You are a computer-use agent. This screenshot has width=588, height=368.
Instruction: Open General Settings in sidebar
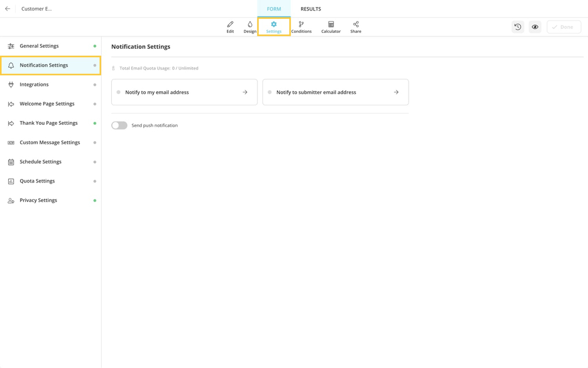[39, 46]
